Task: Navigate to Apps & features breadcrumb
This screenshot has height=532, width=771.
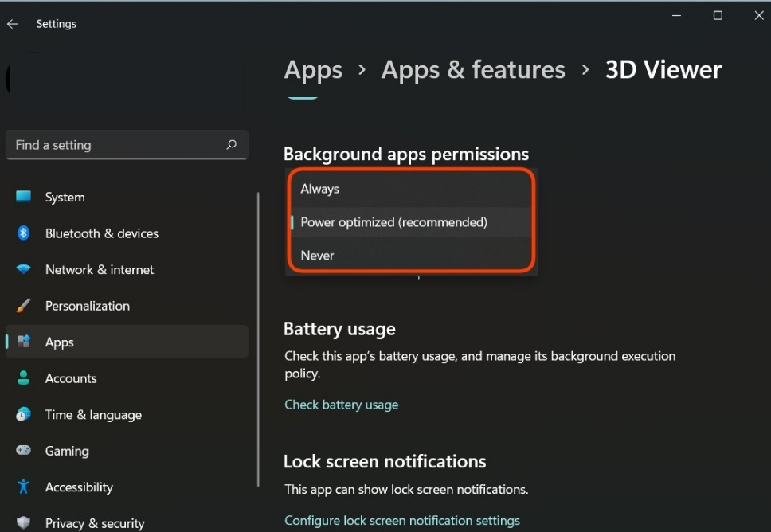Action: (473, 70)
